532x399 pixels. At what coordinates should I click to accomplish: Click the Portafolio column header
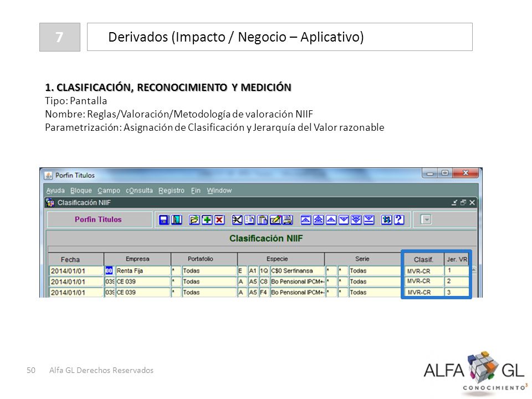point(204,259)
